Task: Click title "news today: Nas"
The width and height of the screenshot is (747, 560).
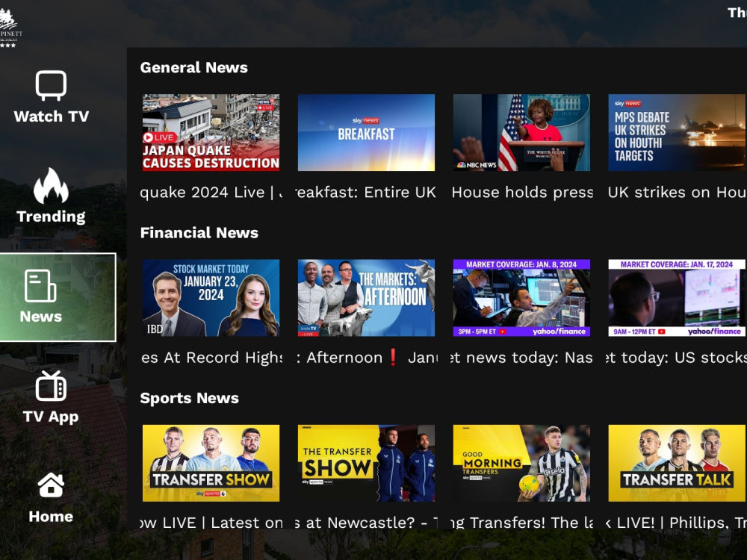Action: pos(522,358)
